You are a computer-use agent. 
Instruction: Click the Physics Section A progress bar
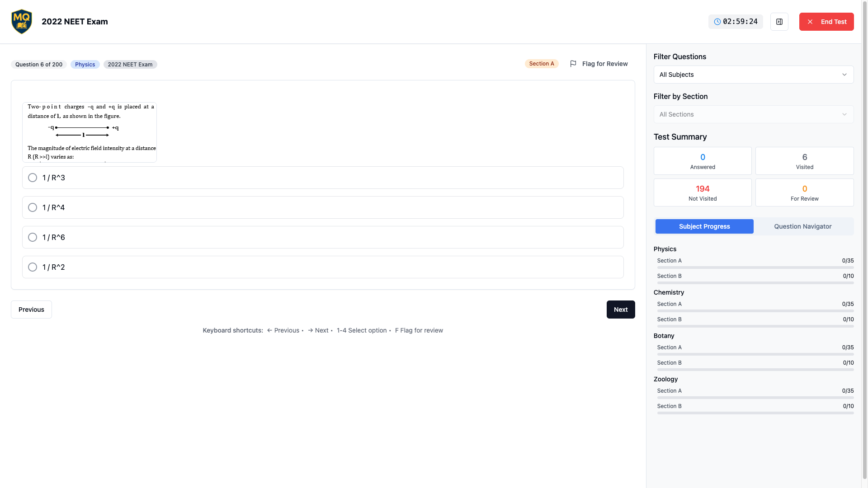755,267
